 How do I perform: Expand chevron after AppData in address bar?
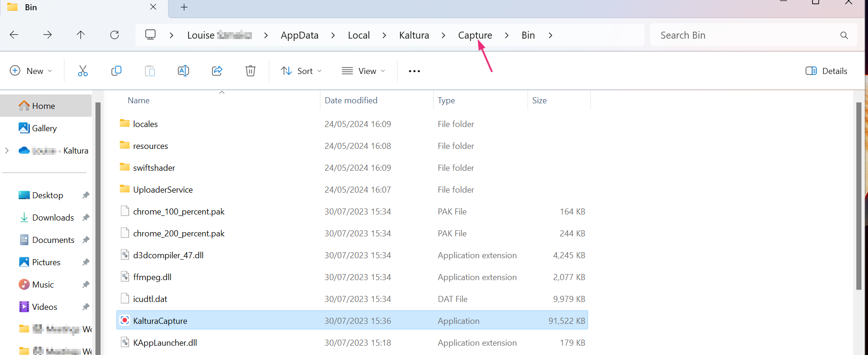pos(333,35)
